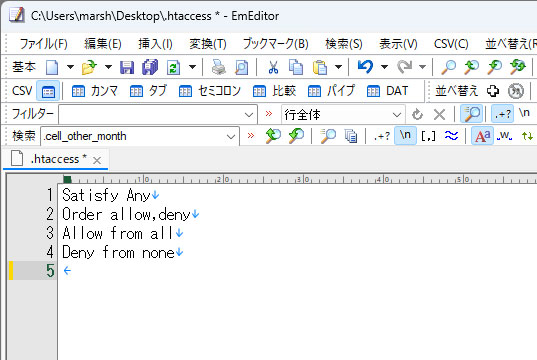Click the Open folder icon
The height and width of the screenshot is (360, 537).
click(89, 67)
